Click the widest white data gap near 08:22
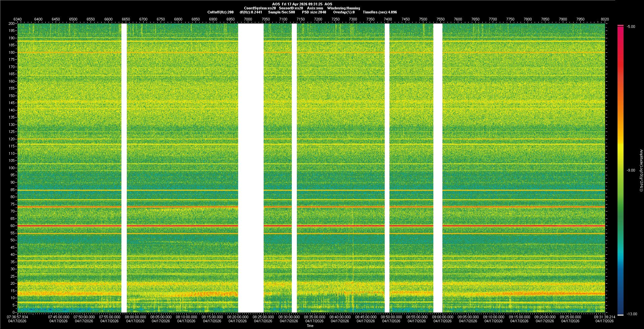 point(251,168)
